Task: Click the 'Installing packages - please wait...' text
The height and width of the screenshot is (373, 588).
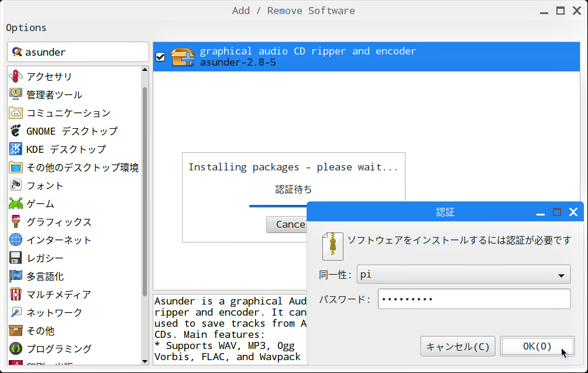Action: (x=293, y=167)
